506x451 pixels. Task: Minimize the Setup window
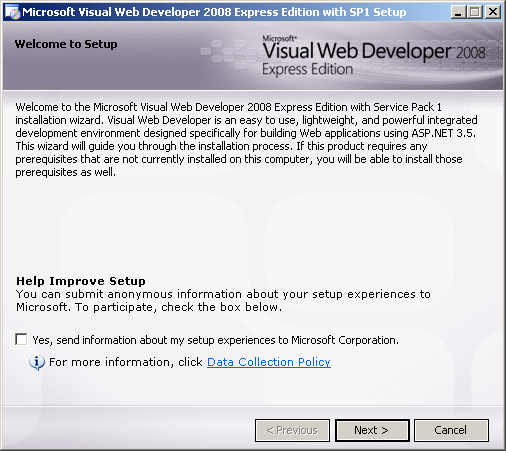pyautogui.click(x=458, y=12)
